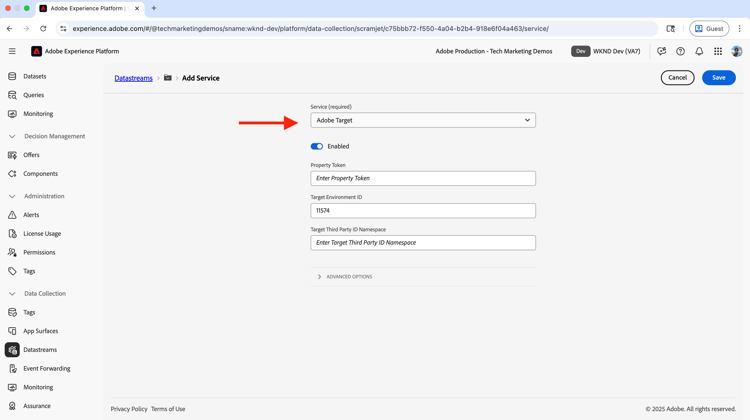Open the user profile avatar

(x=737, y=51)
